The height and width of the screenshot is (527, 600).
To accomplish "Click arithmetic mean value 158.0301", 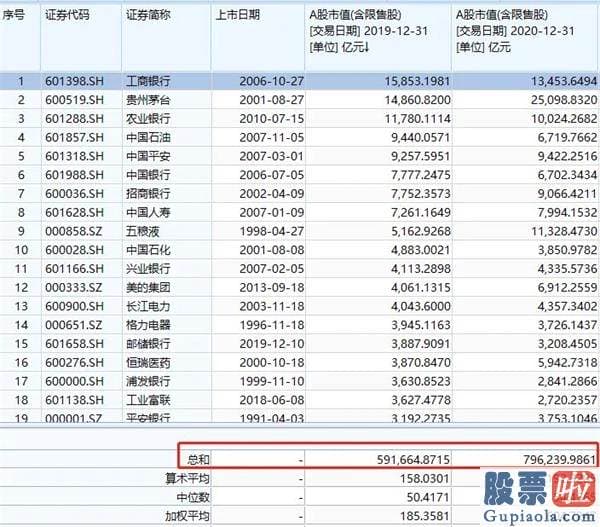I will tap(425, 478).
